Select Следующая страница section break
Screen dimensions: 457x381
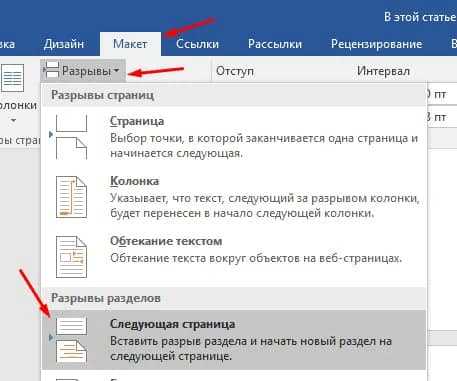pyautogui.click(x=234, y=340)
